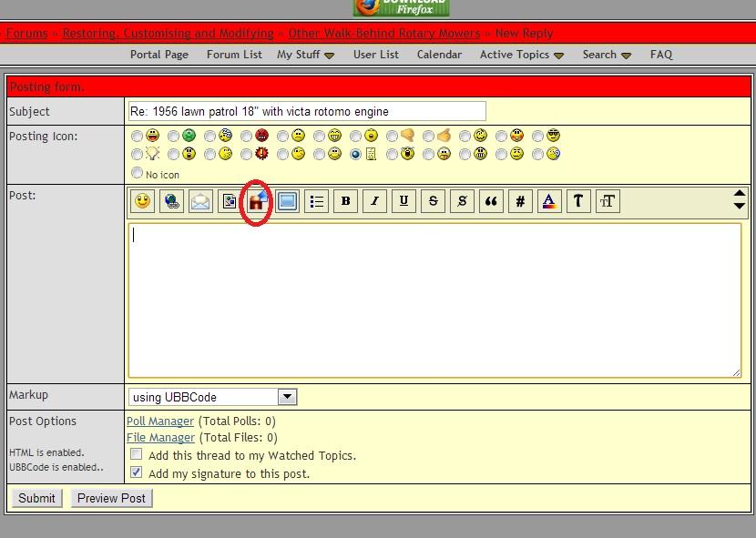Expand the My Stuff menu
756x538 pixels.
(305, 55)
